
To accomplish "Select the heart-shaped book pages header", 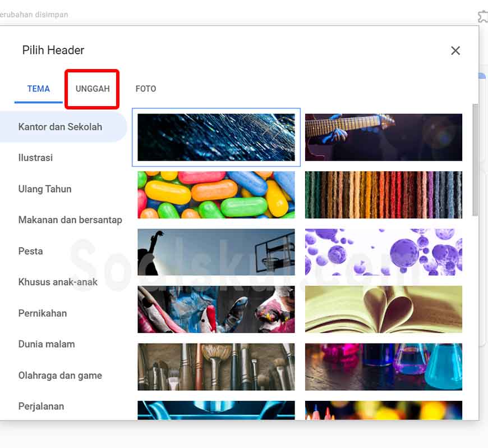I will [384, 309].
